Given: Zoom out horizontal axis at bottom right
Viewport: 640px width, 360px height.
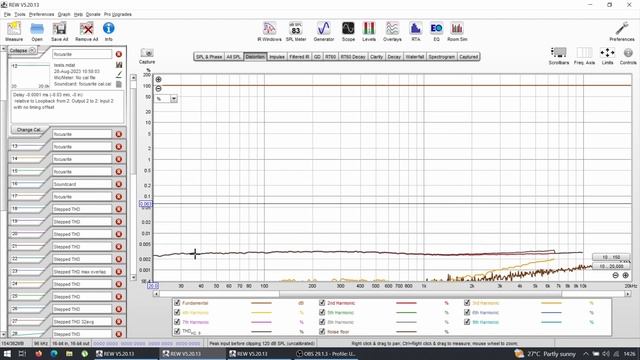Looking at the screenshot, I should [616, 276].
